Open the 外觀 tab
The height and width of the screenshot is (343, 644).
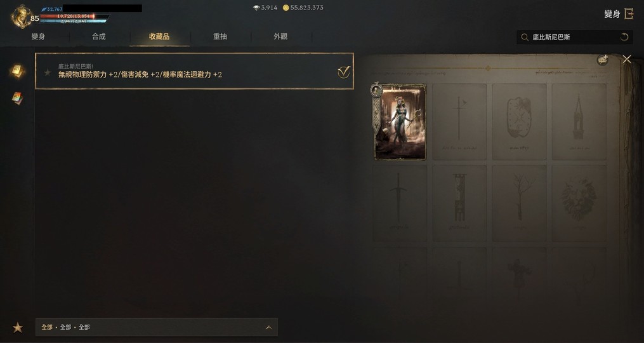280,37
